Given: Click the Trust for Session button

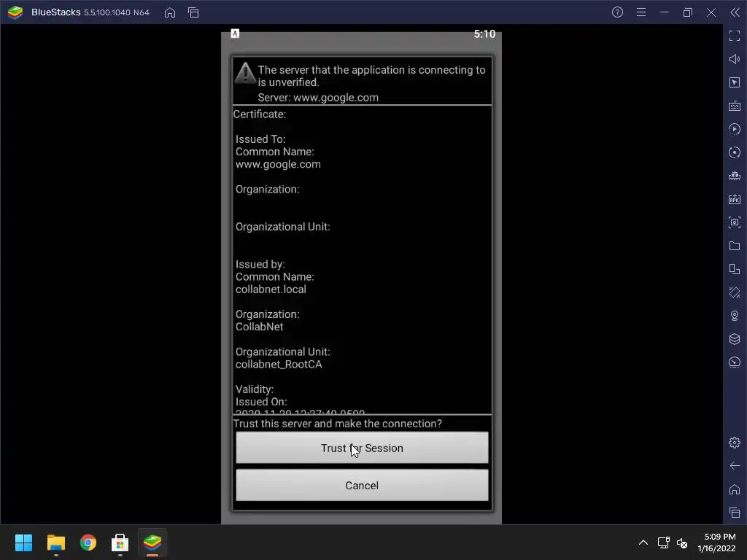Looking at the screenshot, I should [362, 448].
